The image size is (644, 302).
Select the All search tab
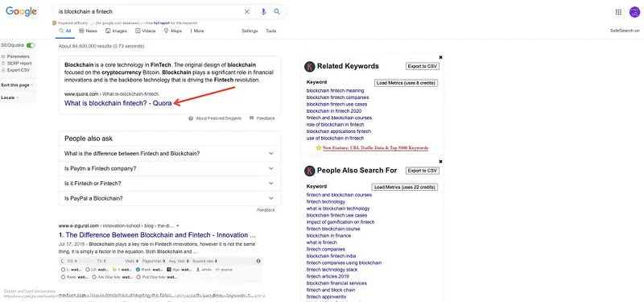pos(65,31)
